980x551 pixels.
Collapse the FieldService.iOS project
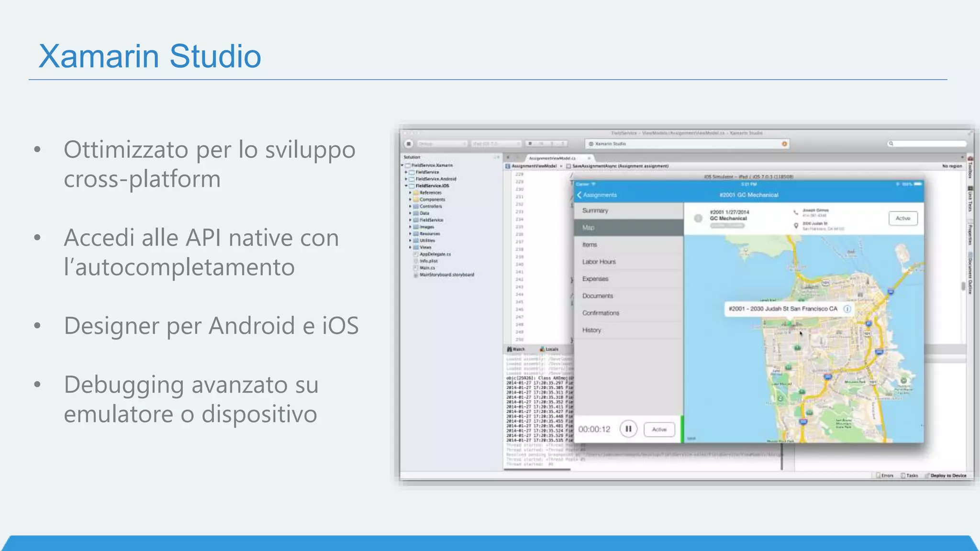406,186
